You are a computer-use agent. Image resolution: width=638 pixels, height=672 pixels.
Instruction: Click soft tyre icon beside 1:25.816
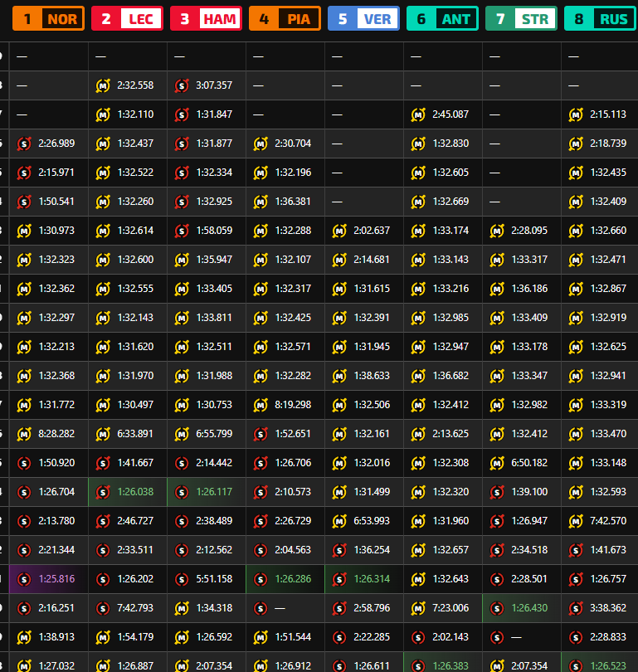(24, 579)
